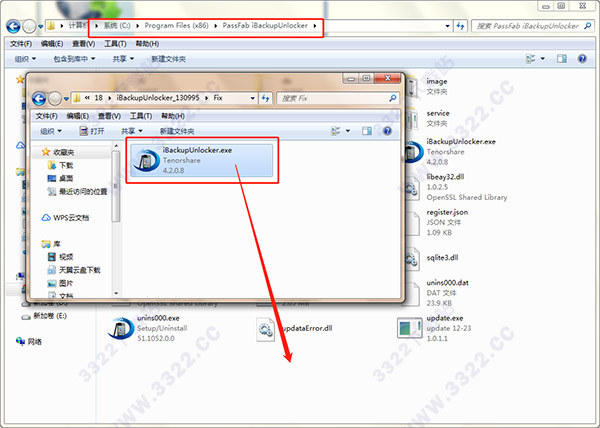Change view mode icon in PassFab window
The image size is (600, 428).
pos(530,59)
